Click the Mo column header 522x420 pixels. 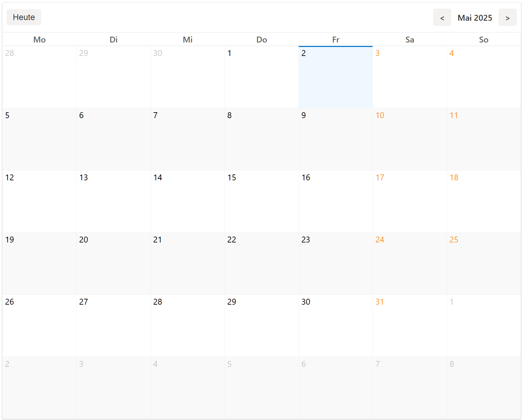point(39,39)
